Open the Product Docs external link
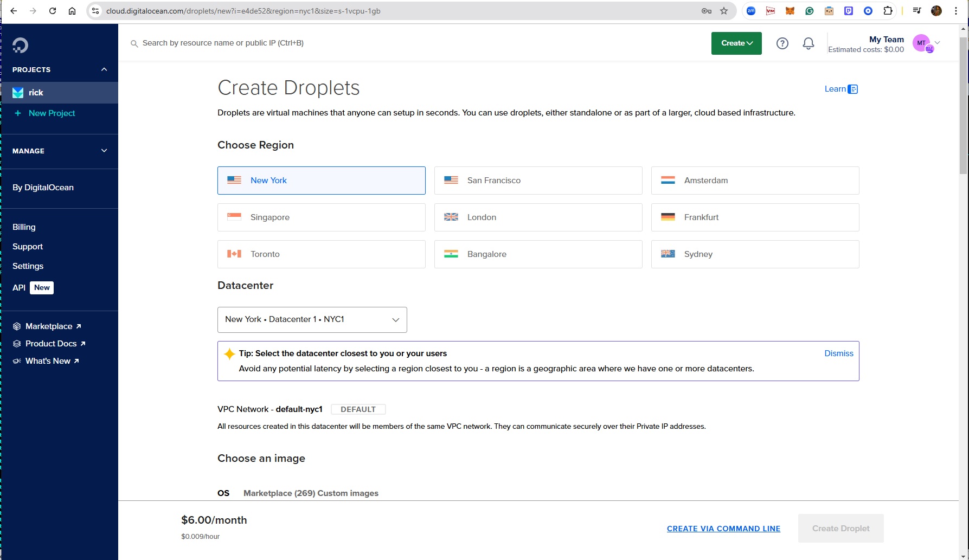Viewport: 969px width, 560px height. click(x=55, y=344)
